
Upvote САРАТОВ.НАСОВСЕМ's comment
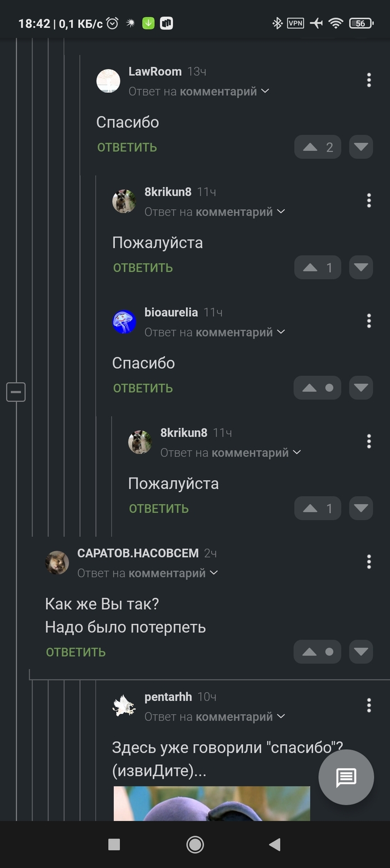(318, 652)
